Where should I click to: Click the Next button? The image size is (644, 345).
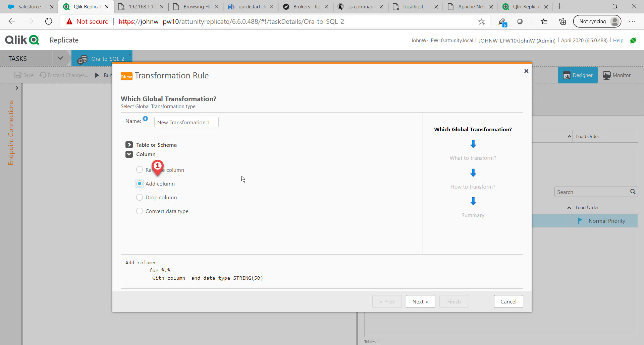(x=420, y=301)
